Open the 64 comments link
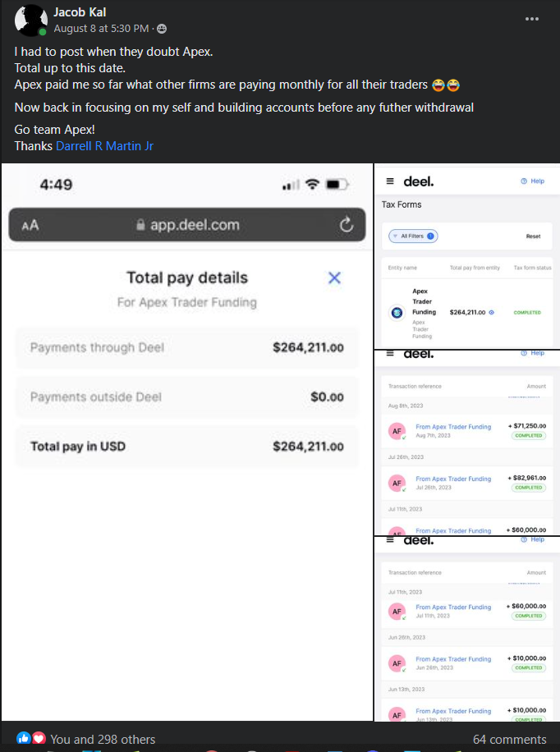 510,739
